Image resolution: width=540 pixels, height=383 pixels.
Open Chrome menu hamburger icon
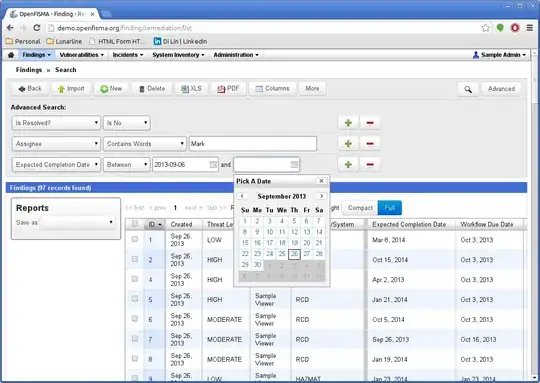[x=530, y=28]
